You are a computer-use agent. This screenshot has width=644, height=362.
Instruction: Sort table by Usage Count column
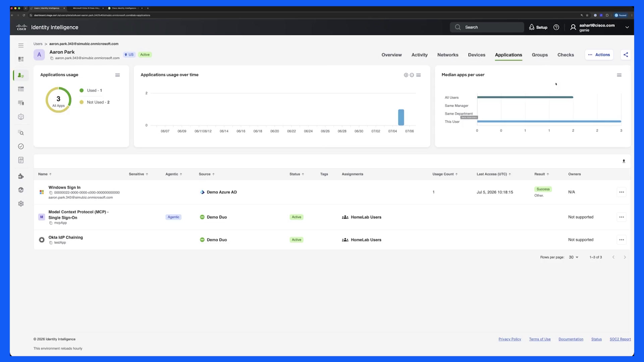[x=445, y=174]
